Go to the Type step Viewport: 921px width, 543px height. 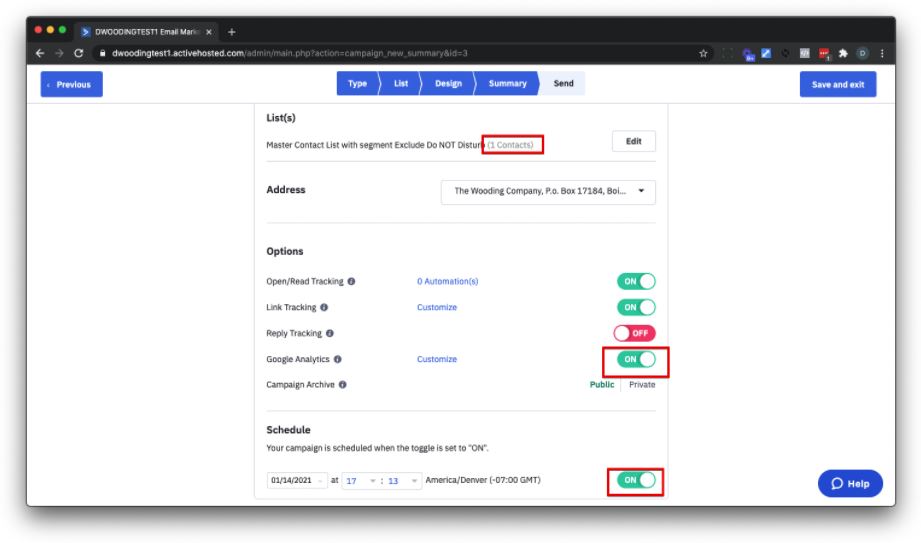(x=357, y=84)
